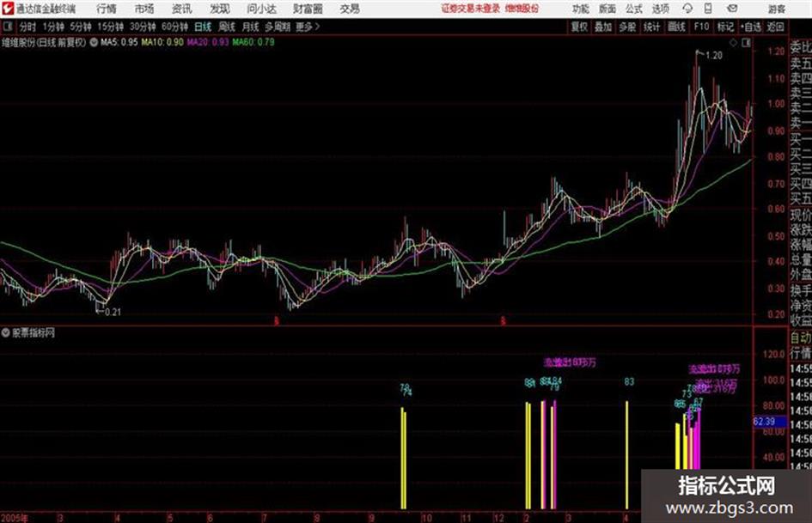Viewport: 812px width, 523px height.
Task: Click the 标记 mark button
Action: (725, 27)
